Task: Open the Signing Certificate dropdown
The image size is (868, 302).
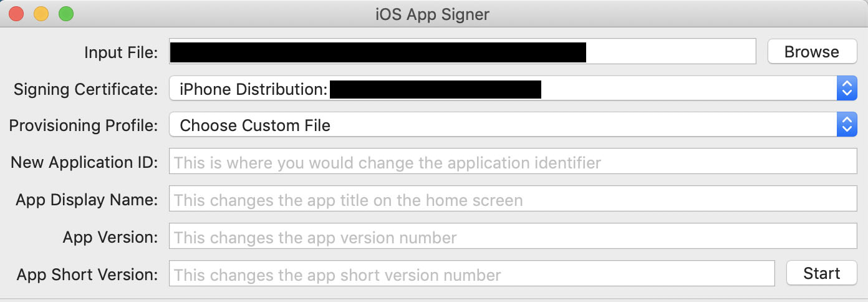Action: point(513,89)
